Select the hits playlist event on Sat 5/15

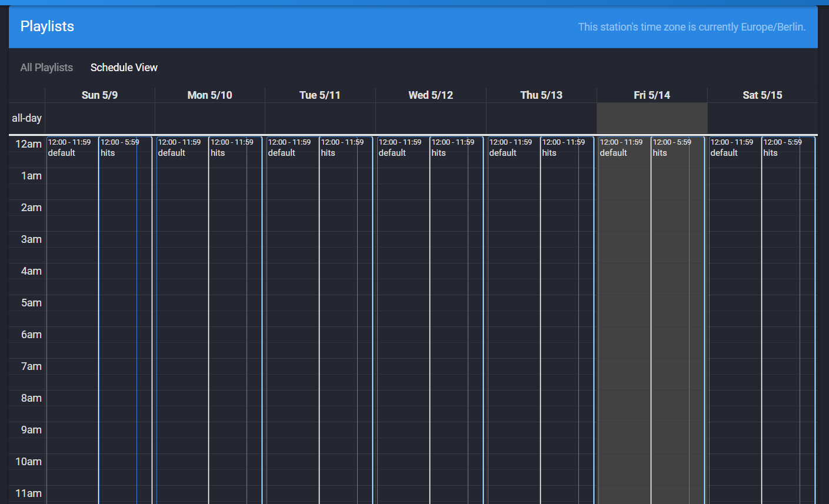pos(780,153)
